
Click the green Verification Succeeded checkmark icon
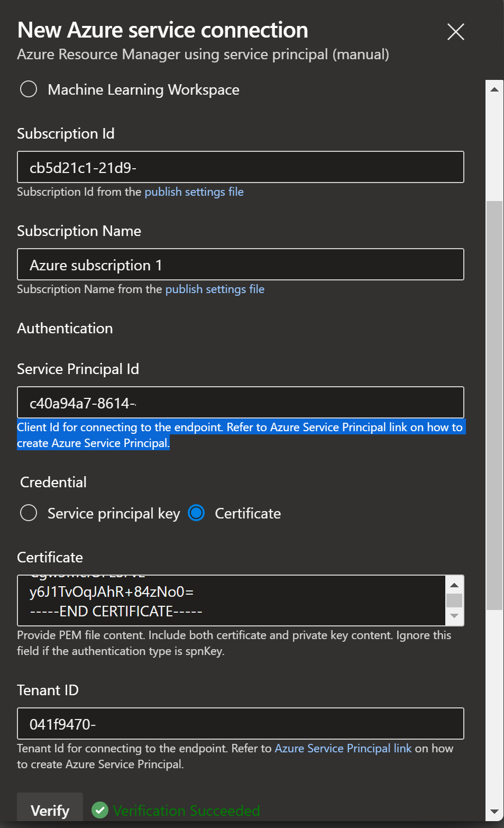pyautogui.click(x=100, y=810)
